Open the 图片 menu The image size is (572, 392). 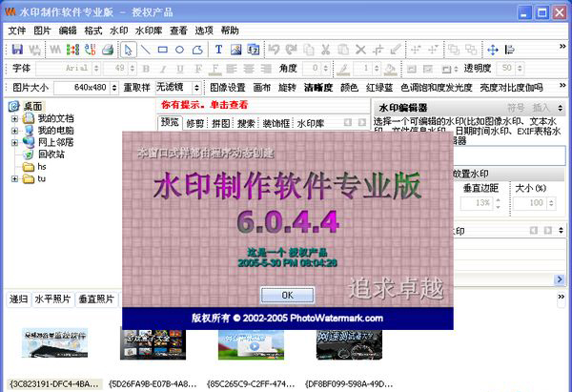(x=42, y=31)
